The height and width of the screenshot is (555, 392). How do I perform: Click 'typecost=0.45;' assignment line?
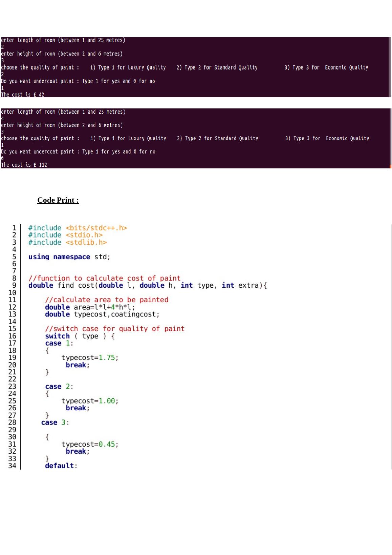pyautogui.click(x=90, y=444)
